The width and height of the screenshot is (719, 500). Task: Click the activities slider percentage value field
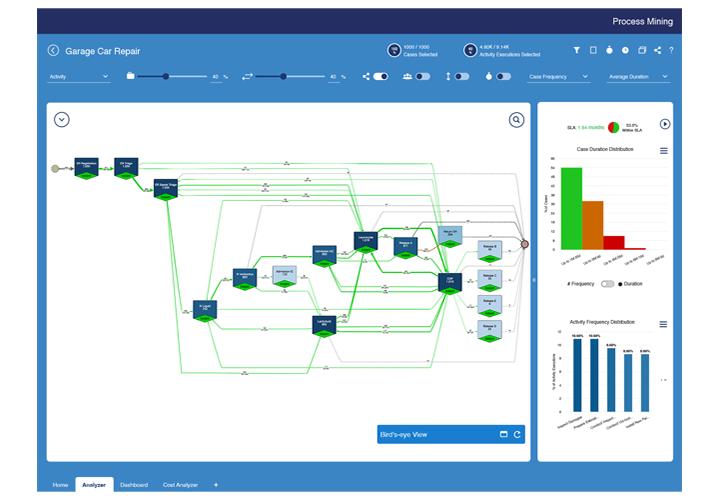(216, 77)
